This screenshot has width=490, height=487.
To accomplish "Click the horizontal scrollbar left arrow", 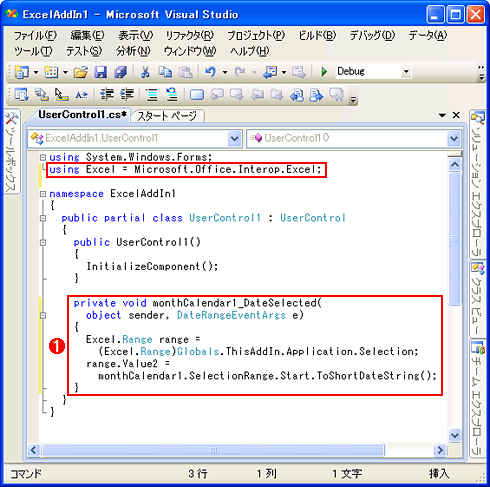I will coord(33,450).
